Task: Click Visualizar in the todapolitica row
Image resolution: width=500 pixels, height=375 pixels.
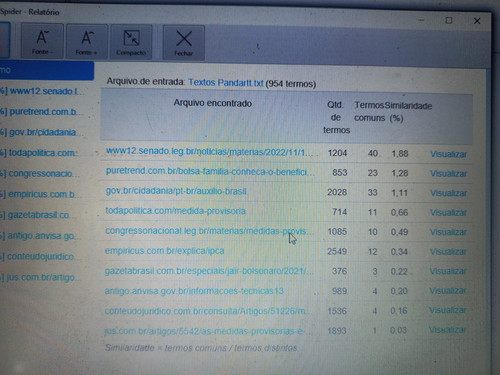Action: coord(448,213)
